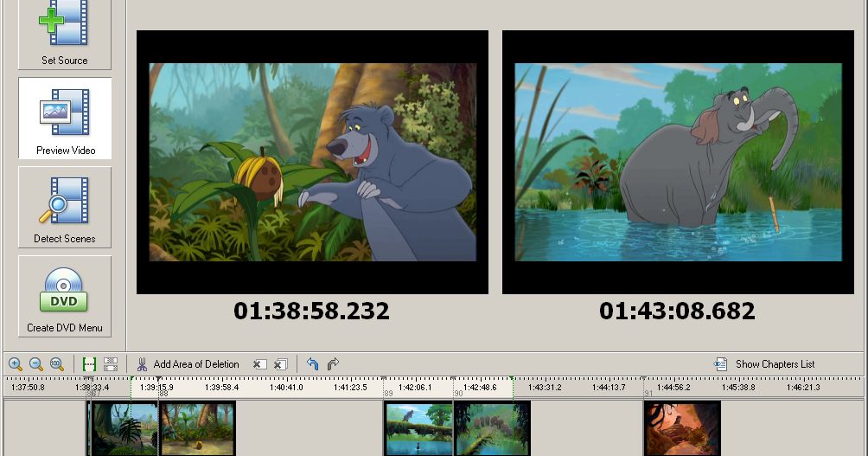Click scene marker 89 on the ruler

(x=388, y=394)
